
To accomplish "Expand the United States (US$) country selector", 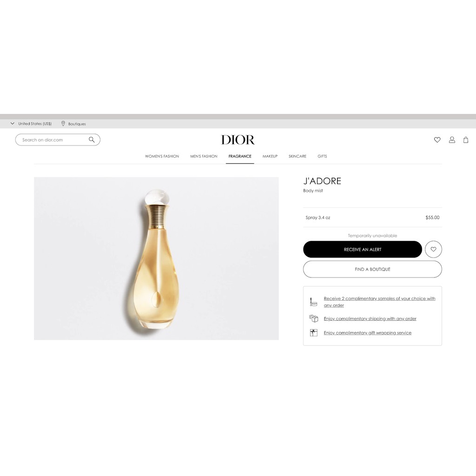I will (x=31, y=124).
